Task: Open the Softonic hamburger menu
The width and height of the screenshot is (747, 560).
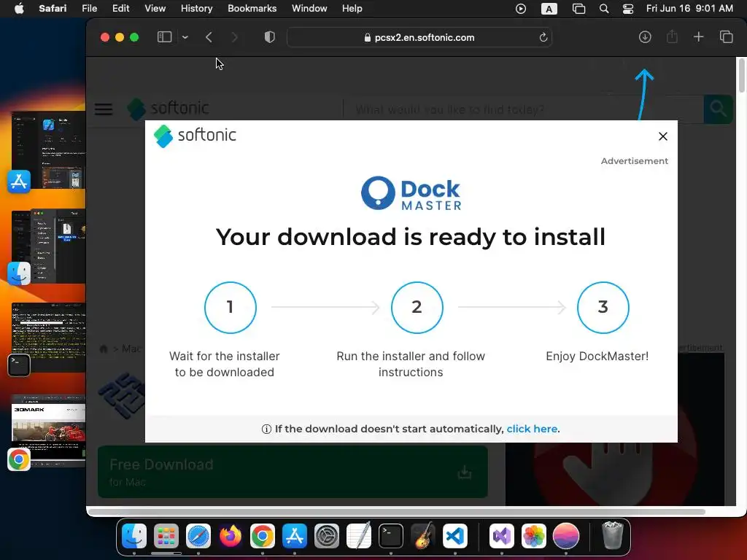Action: (104, 109)
